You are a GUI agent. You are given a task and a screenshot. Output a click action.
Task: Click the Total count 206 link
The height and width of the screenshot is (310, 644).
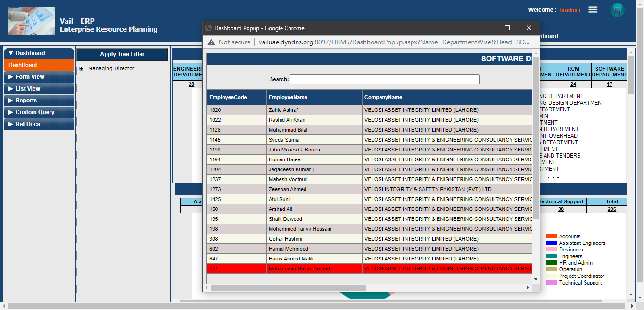[611, 209]
